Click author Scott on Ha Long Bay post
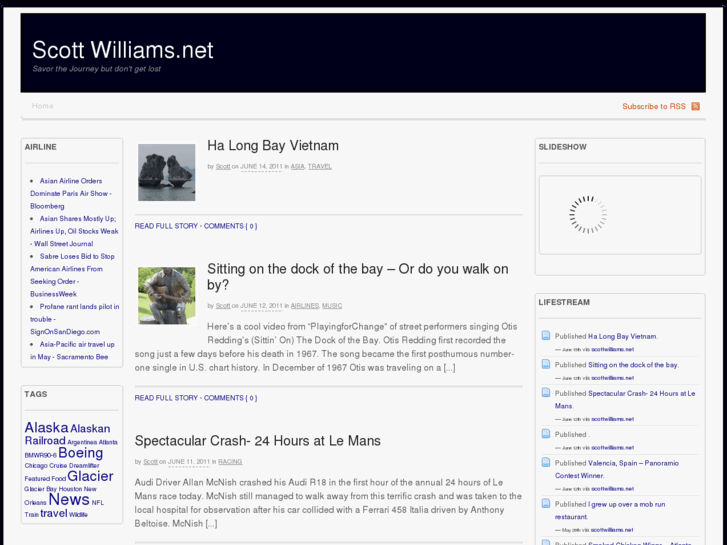Viewport: 727px width, 545px height. (223, 167)
